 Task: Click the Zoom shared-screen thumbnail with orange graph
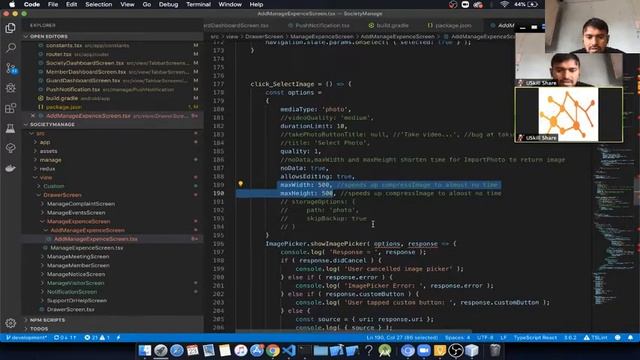(x=568, y=114)
